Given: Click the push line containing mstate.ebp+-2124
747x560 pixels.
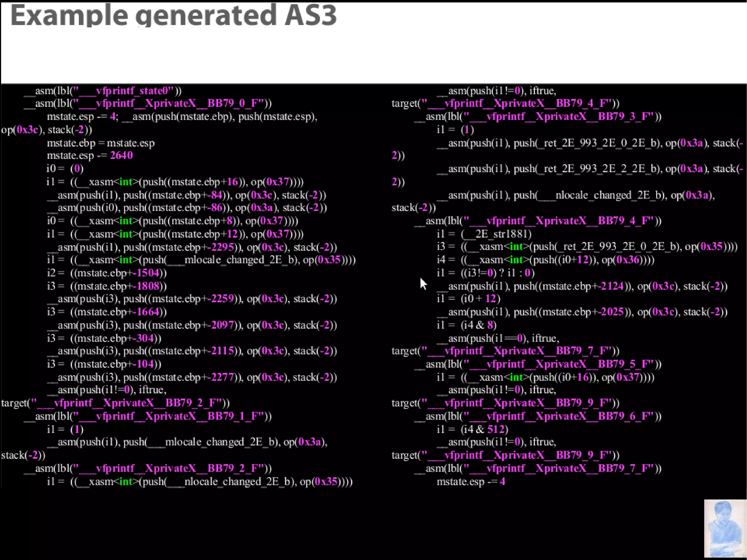Looking at the screenshot, I should coord(582,286).
